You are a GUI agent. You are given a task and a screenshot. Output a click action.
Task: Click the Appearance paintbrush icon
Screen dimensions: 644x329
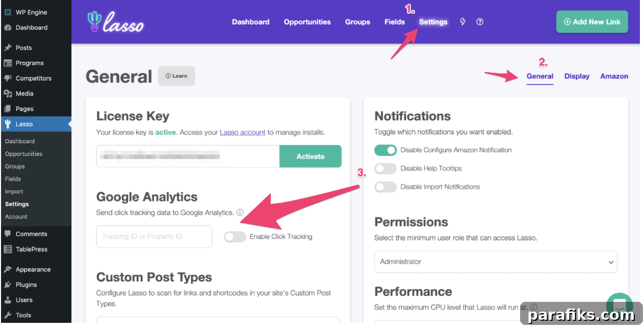point(8,270)
